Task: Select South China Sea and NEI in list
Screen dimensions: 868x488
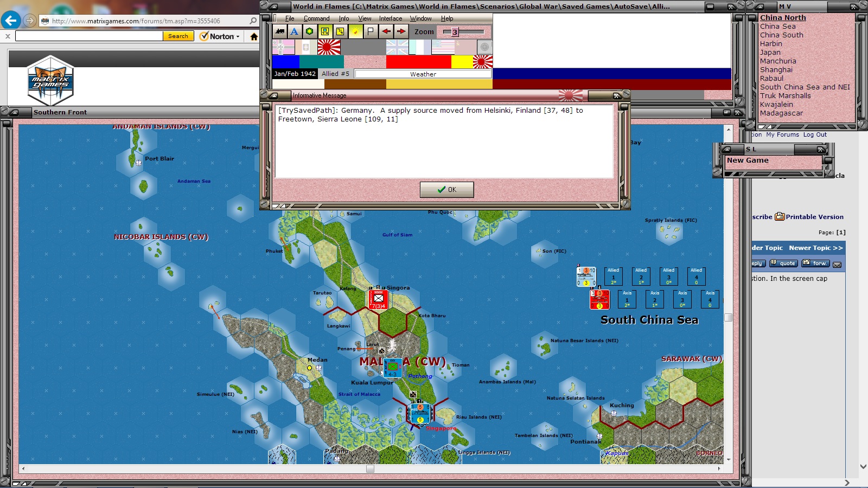Action: [805, 87]
